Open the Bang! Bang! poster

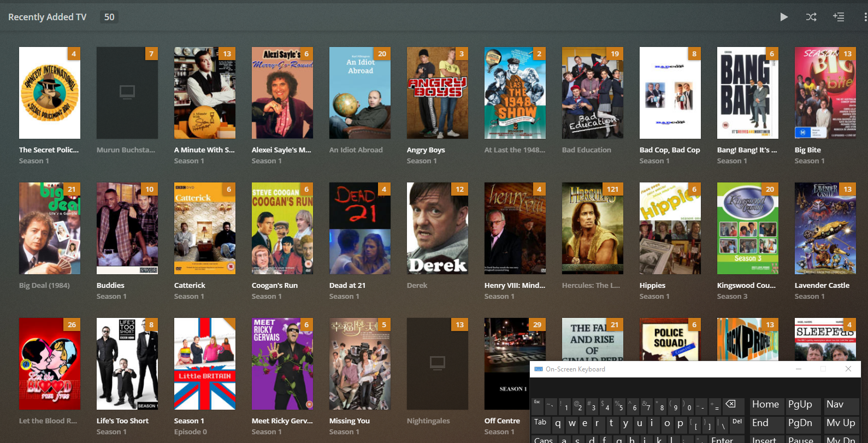point(748,93)
